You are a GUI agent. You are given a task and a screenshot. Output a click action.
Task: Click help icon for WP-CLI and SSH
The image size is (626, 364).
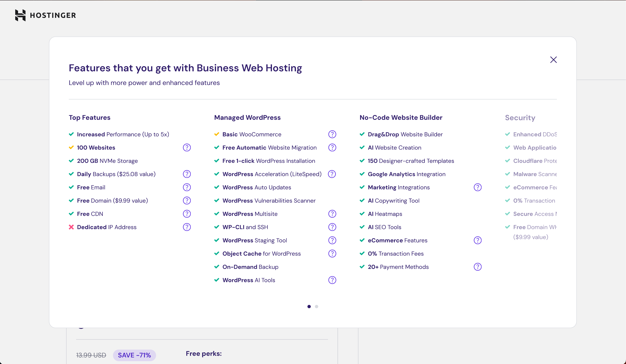332,227
